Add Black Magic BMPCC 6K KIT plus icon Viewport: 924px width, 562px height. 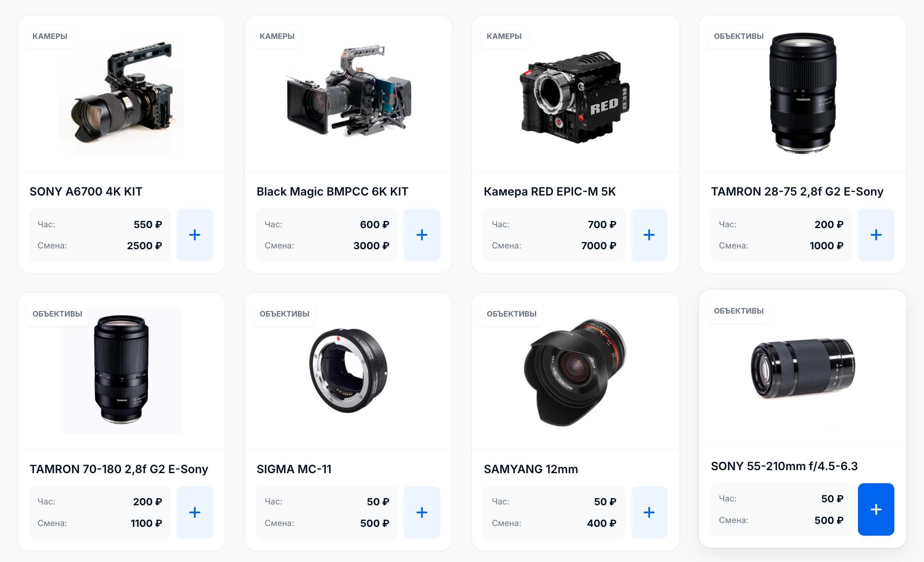click(x=422, y=235)
